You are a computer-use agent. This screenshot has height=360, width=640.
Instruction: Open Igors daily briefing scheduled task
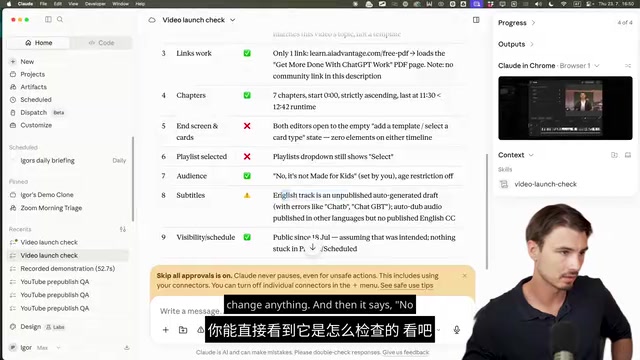click(68, 160)
